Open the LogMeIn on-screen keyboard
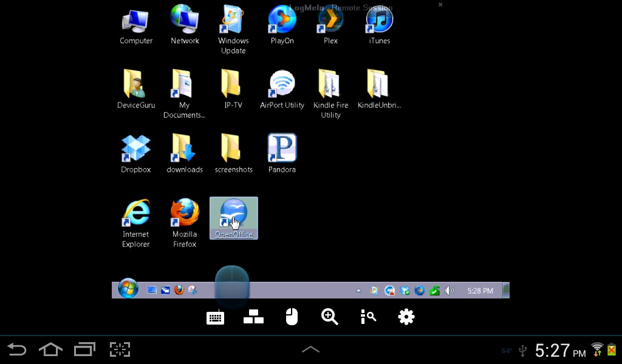622x364 pixels. [215, 317]
